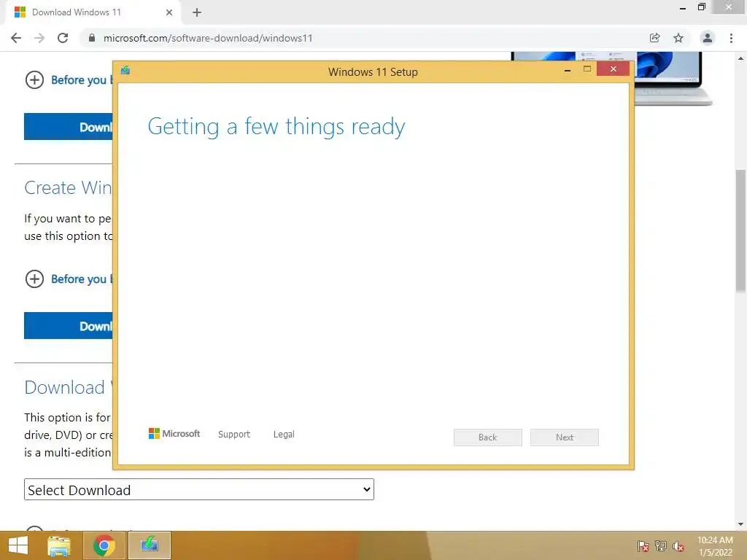
Task: Minimize the Windows 11 Setup window
Action: coord(568,70)
